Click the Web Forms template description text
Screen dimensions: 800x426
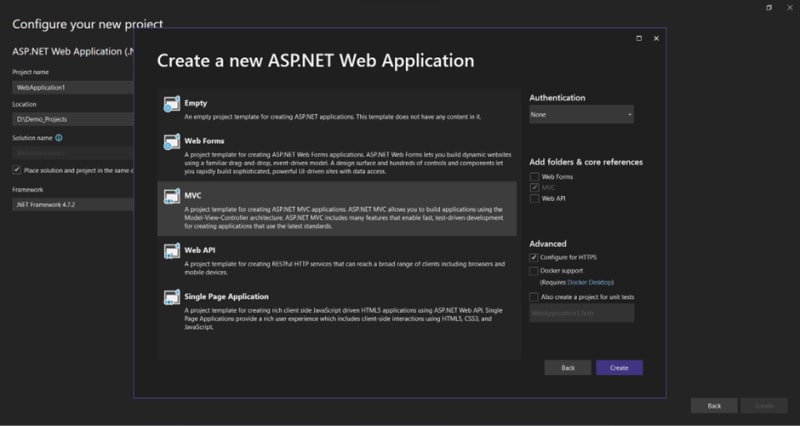(x=347, y=163)
